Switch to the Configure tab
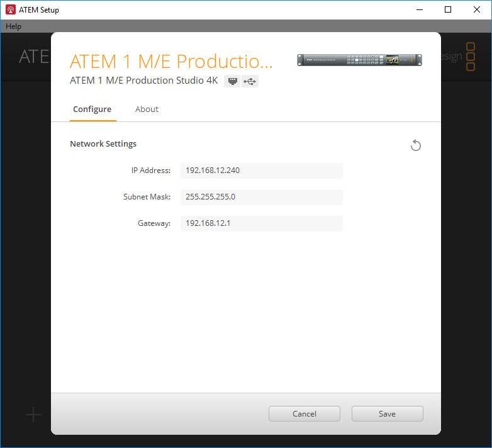 click(92, 109)
